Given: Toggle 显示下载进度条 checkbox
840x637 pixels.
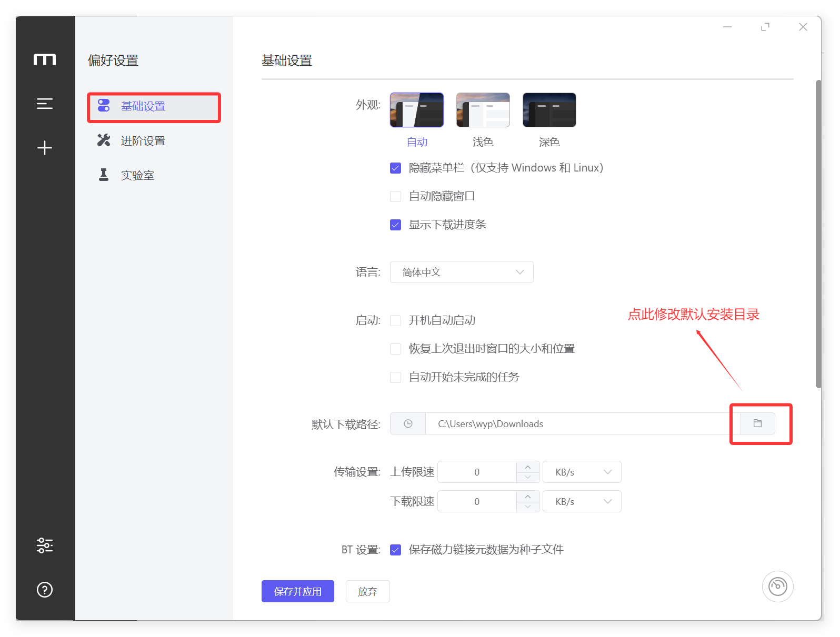Looking at the screenshot, I should coord(396,225).
